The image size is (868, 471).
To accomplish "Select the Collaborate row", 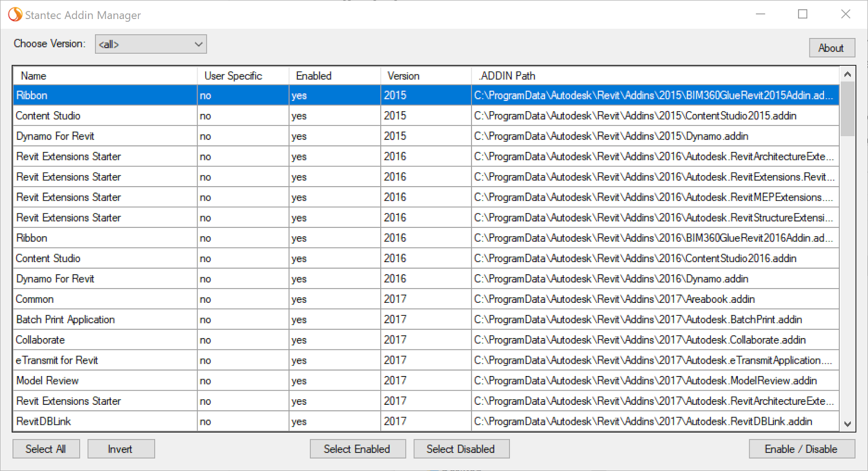I will click(426, 340).
